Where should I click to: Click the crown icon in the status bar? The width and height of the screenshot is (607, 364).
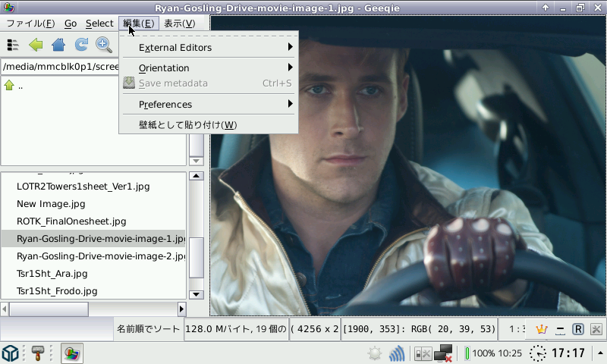(x=541, y=329)
